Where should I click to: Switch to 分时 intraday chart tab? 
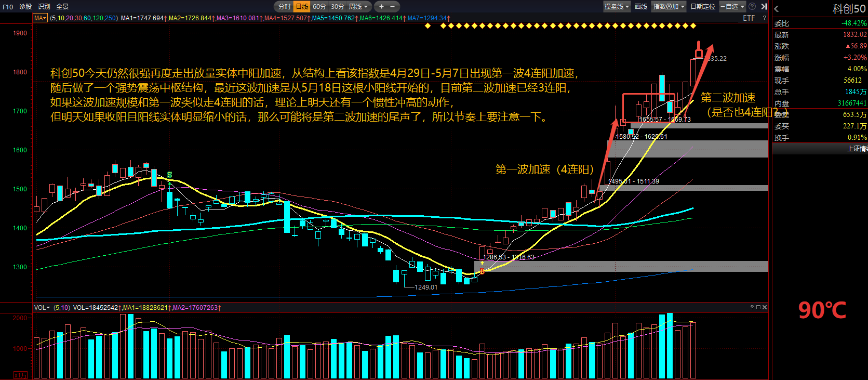(x=284, y=7)
